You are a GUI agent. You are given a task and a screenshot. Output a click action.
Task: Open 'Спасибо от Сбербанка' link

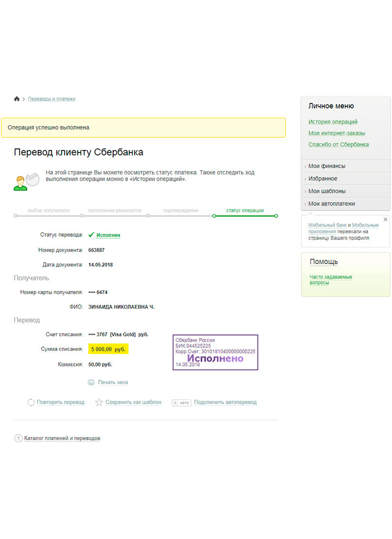(x=339, y=145)
